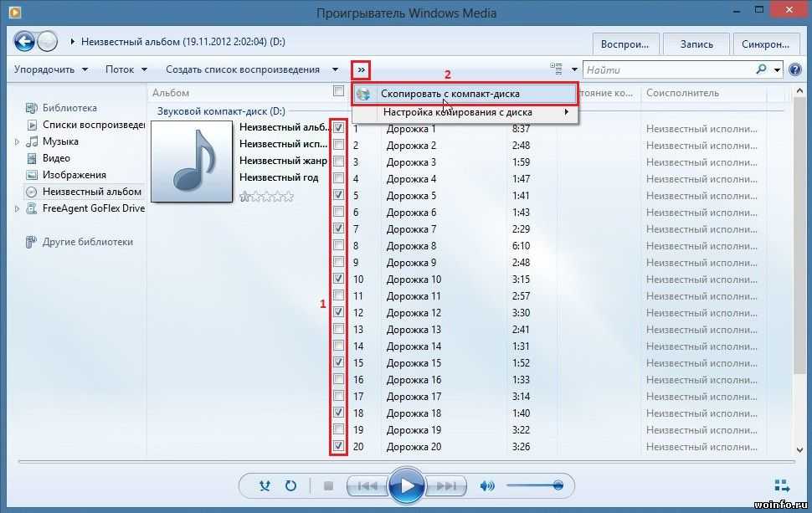Click the album art music note thumbnail
The image size is (812, 513).
192,162
